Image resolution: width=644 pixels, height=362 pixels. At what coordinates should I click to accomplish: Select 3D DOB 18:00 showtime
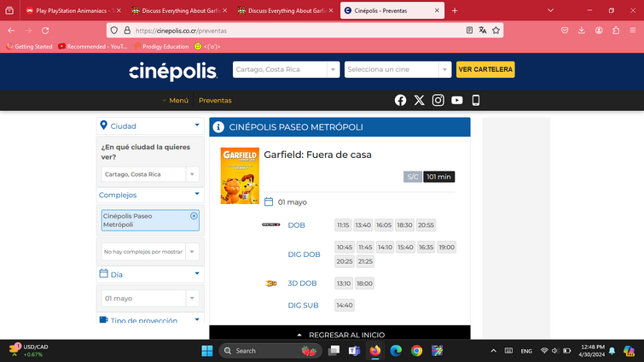pos(364,283)
